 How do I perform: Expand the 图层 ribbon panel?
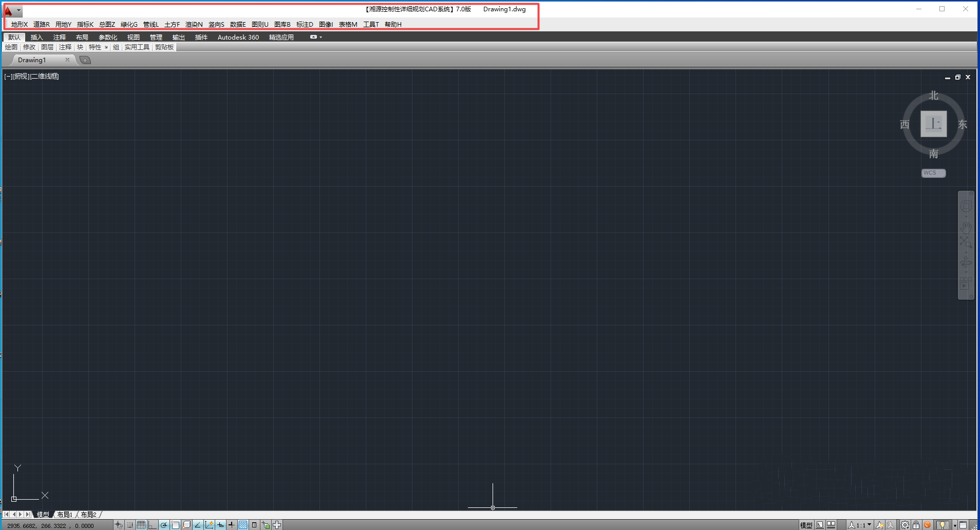[x=47, y=47]
